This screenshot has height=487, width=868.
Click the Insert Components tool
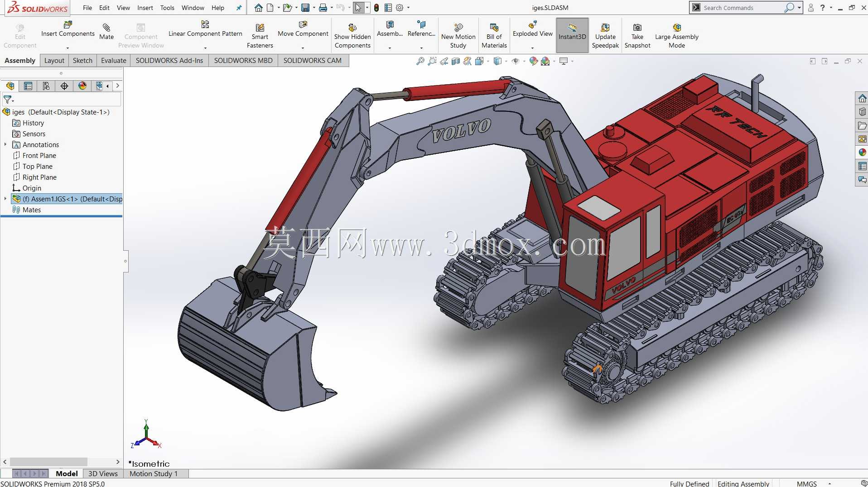[x=68, y=29]
